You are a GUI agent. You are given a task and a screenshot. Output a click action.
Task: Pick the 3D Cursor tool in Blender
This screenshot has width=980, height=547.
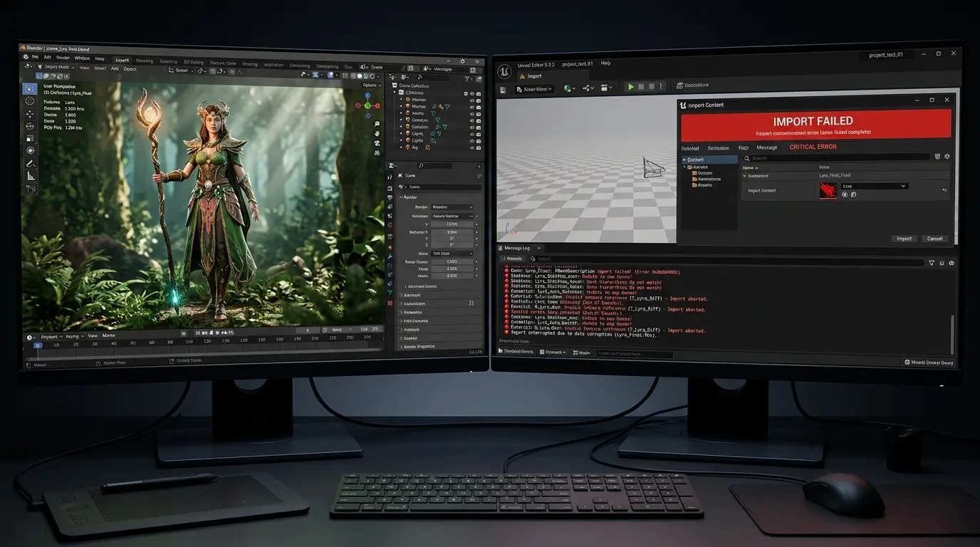(30, 101)
